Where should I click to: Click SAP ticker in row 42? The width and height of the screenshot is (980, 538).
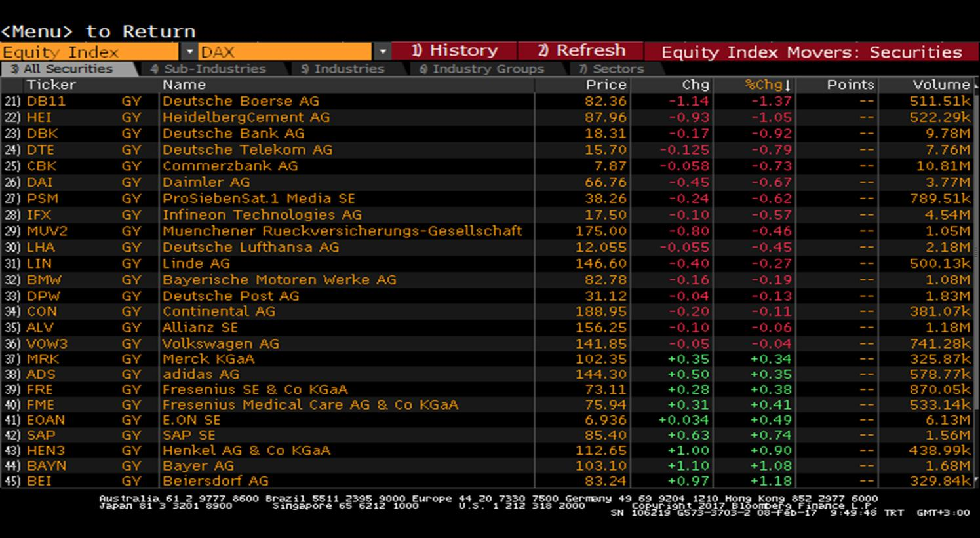(x=41, y=435)
